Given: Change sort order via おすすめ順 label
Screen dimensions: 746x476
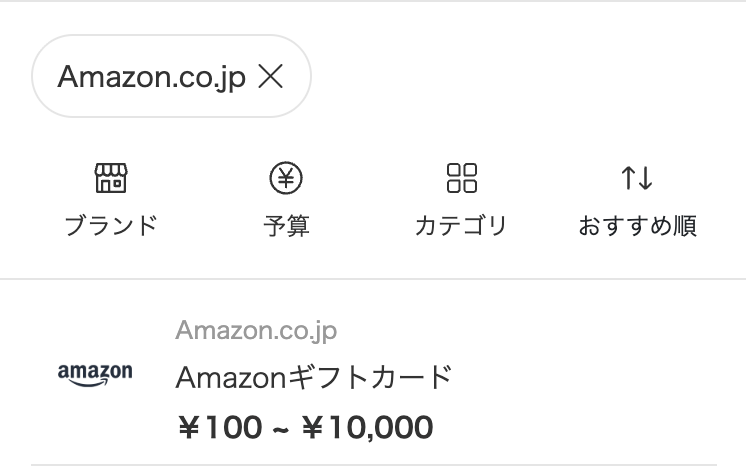Looking at the screenshot, I should tap(637, 226).
